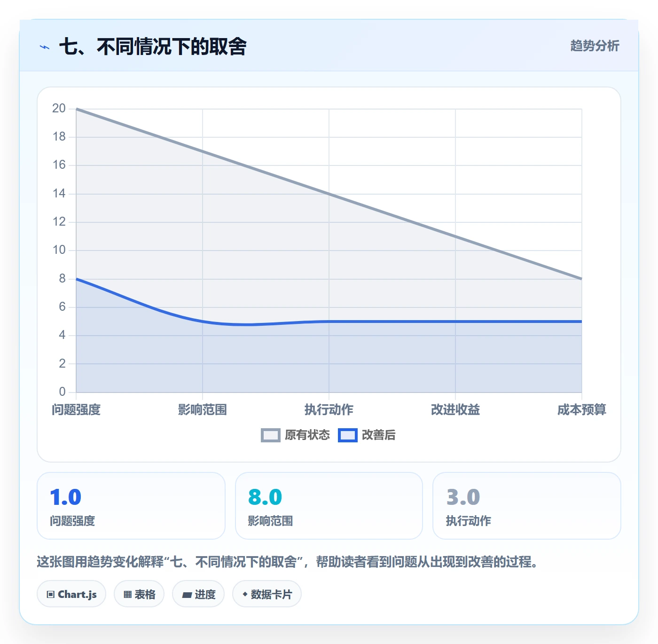Click the grid icon in 表格 chip
Image resolution: width=658 pixels, height=644 pixels.
pyautogui.click(x=127, y=595)
